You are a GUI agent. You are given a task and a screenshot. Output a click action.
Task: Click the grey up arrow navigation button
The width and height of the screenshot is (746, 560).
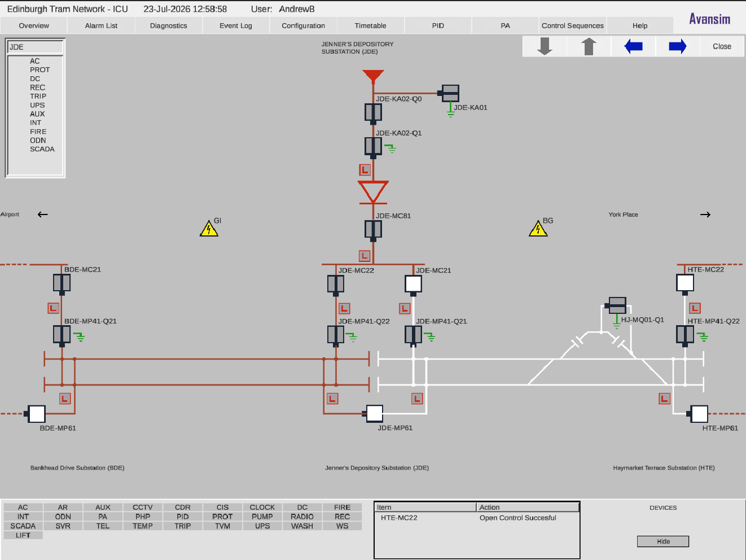[x=589, y=46]
